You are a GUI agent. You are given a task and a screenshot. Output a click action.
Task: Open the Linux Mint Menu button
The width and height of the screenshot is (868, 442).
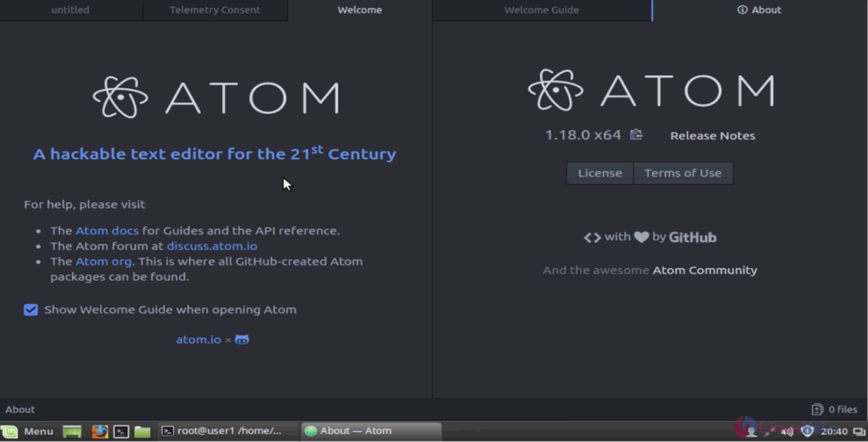(28, 431)
